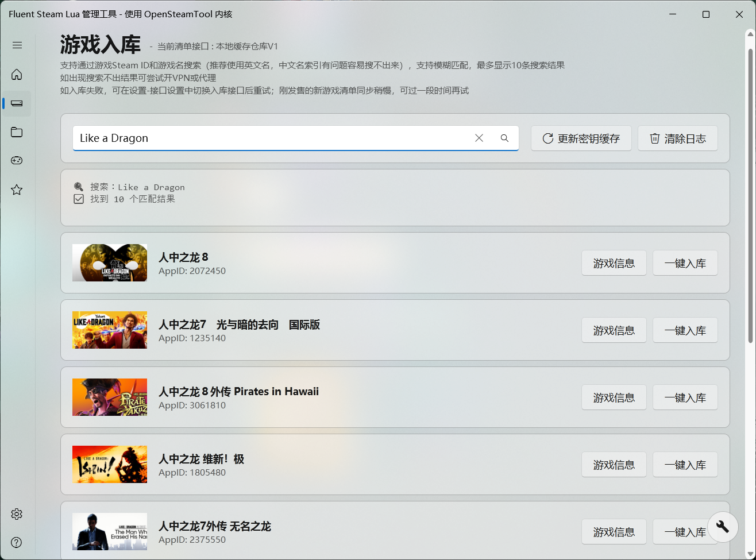
Task: Click the 当前清单接口：本地缓存仓库V1 label
Action: click(218, 47)
